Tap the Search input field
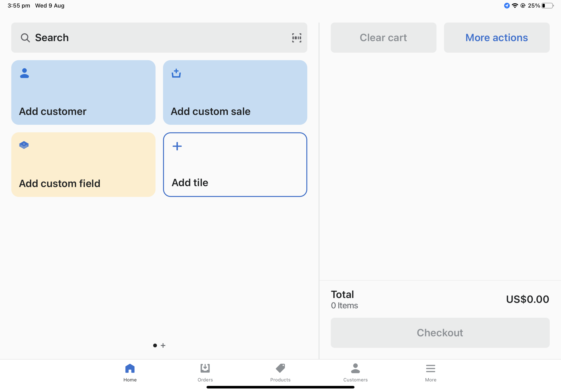 click(x=159, y=38)
